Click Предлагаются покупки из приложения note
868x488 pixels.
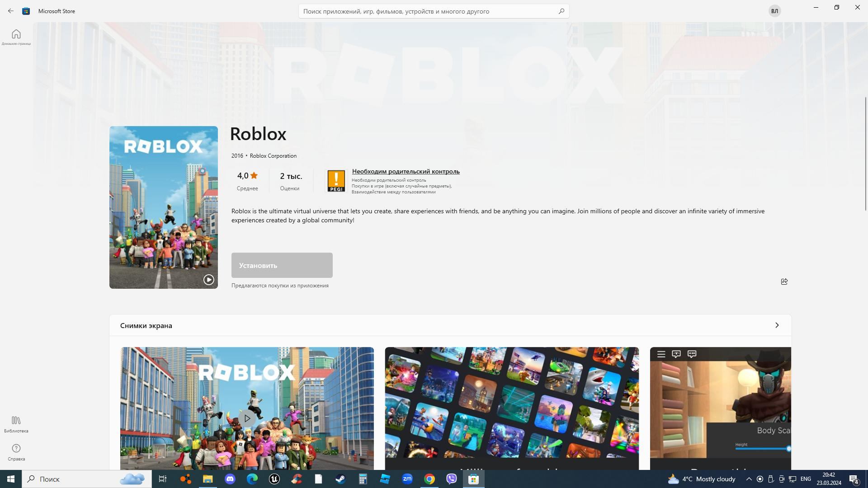[x=280, y=286]
